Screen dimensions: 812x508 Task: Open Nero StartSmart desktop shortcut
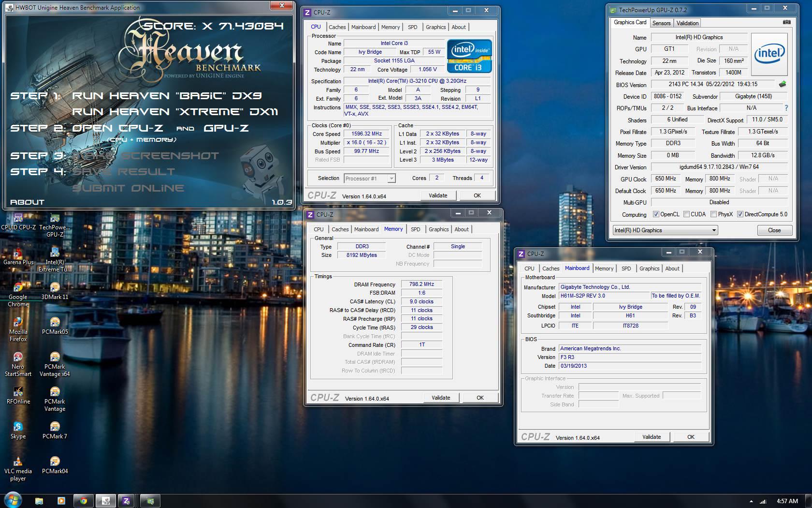pos(18,365)
